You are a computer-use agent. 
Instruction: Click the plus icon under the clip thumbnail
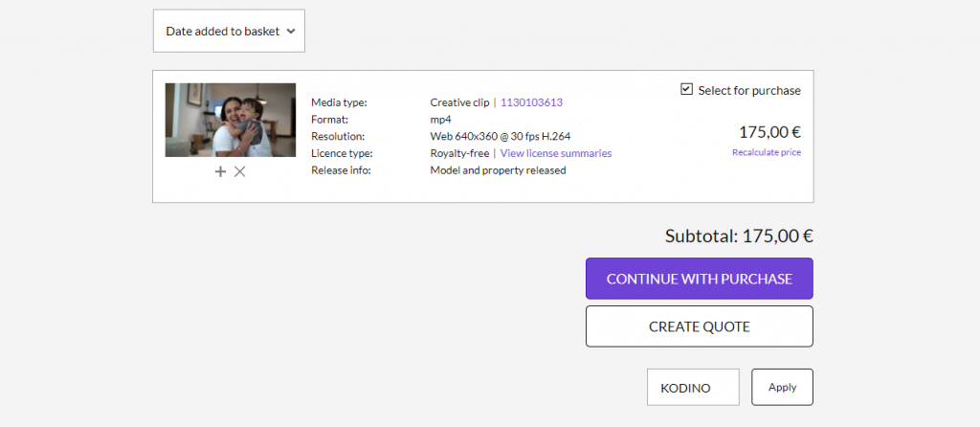(220, 171)
